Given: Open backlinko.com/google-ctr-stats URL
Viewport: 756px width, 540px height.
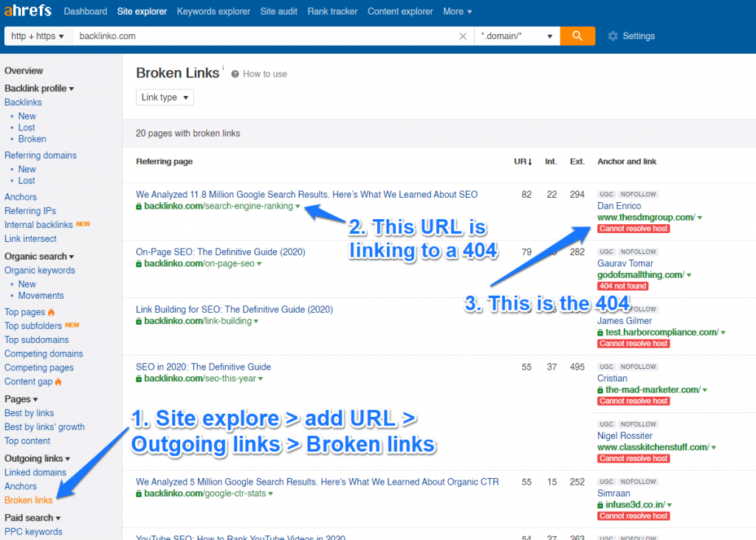Looking at the screenshot, I should pyautogui.click(x=205, y=494).
